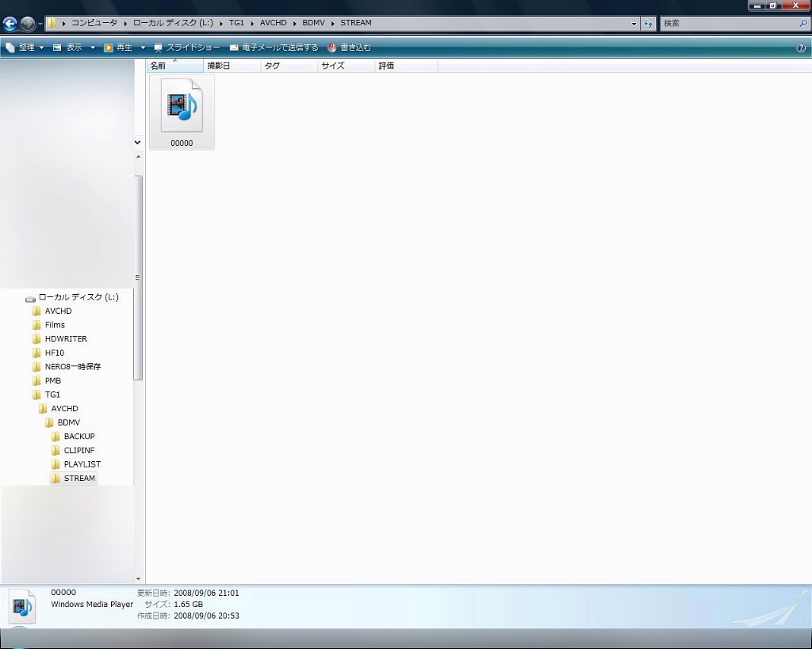Sort by 撮影日 column header

click(232, 66)
